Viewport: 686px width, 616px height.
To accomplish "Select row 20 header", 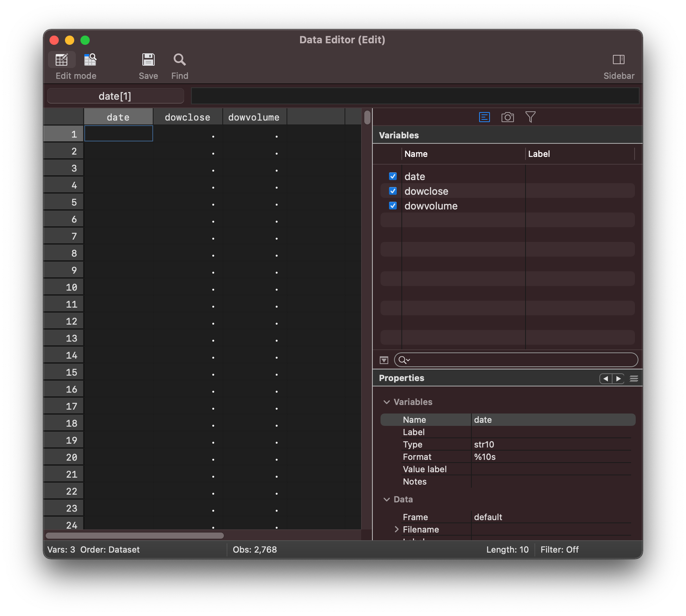I will click(x=63, y=457).
